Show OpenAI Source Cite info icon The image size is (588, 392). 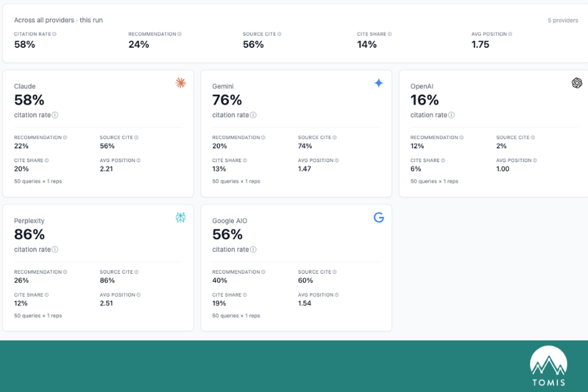click(533, 138)
